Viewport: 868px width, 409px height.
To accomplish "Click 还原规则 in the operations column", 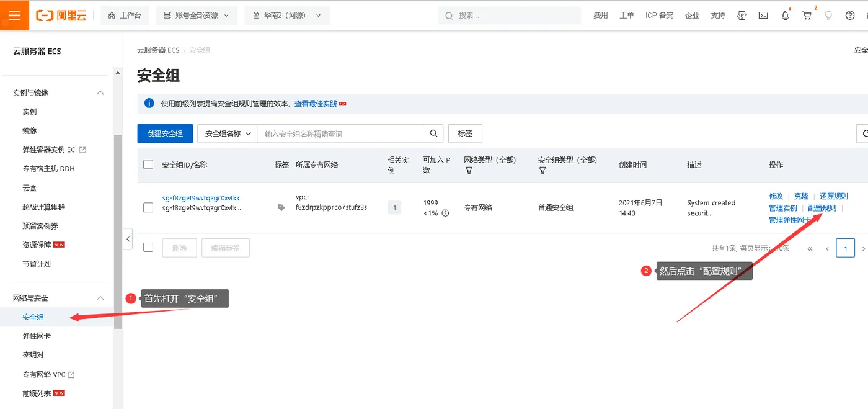I will (x=833, y=196).
